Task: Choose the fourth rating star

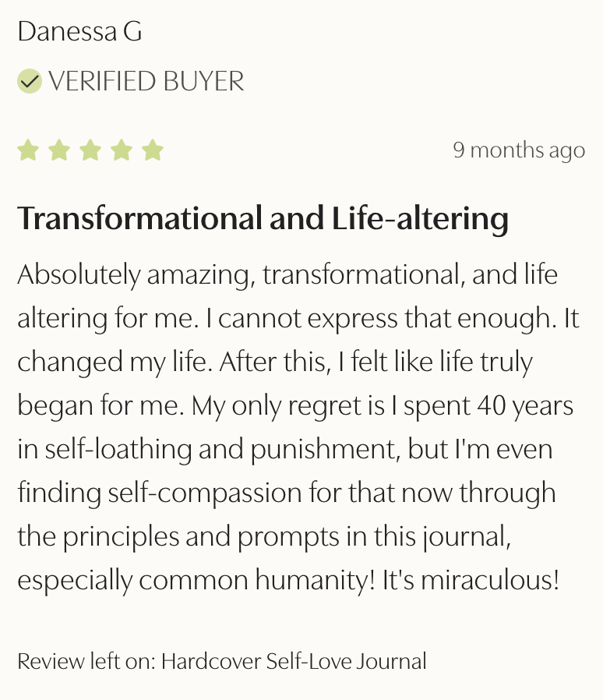Action: (122, 150)
